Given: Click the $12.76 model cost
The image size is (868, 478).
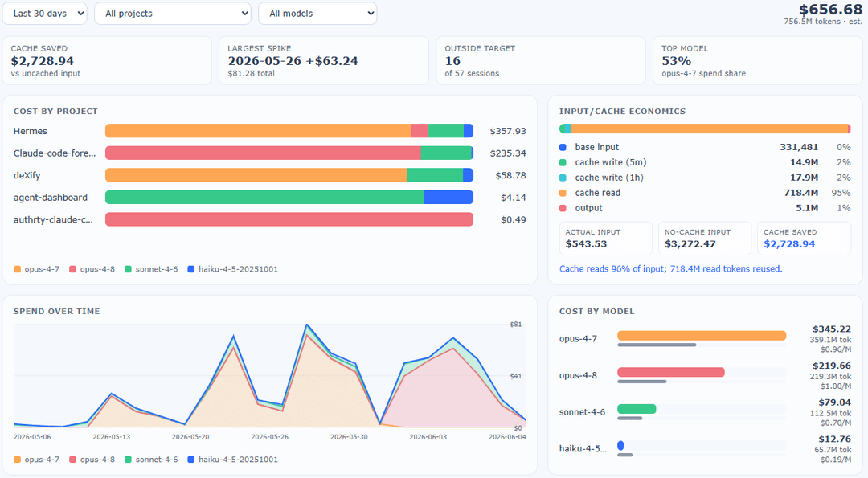Looking at the screenshot, I should pyautogui.click(x=835, y=439).
